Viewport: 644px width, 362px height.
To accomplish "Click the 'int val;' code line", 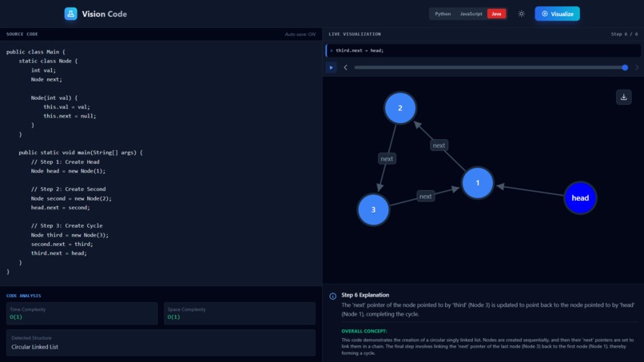I will [43, 70].
